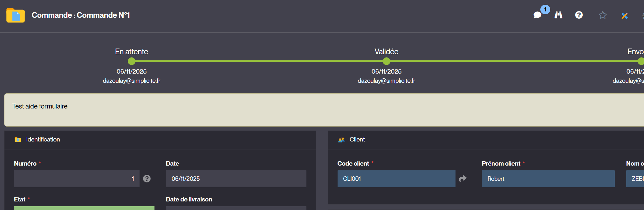Click the yellow Commande folder icon
Viewport: 644px width, 210px height.
15,15
